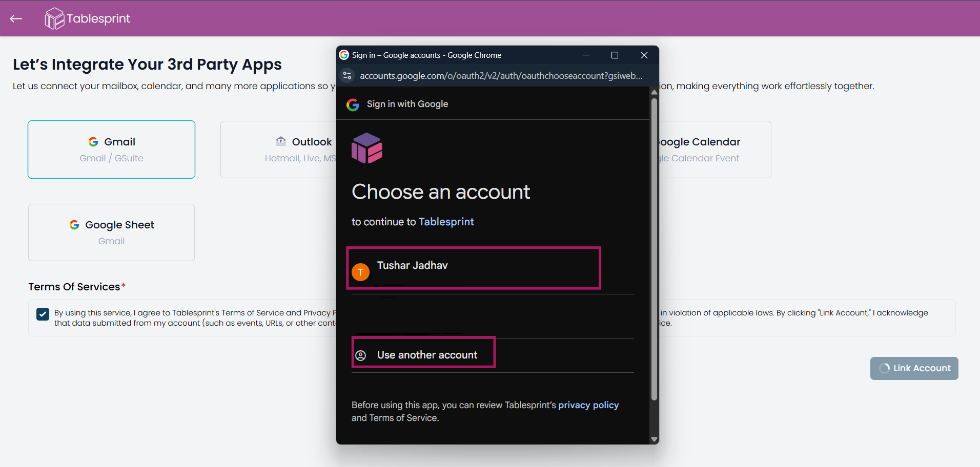Click the Tablesprint app logo in the popup

(367, 148)
